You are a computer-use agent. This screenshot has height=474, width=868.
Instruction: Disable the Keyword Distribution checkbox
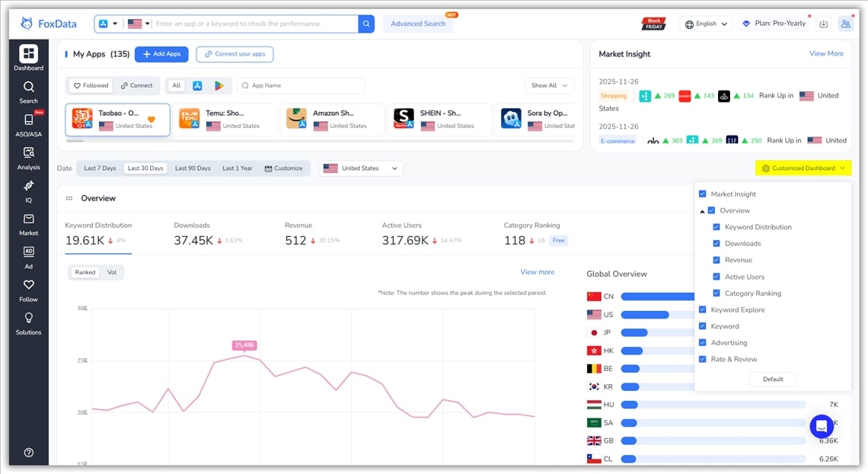[x=716, y=227]
